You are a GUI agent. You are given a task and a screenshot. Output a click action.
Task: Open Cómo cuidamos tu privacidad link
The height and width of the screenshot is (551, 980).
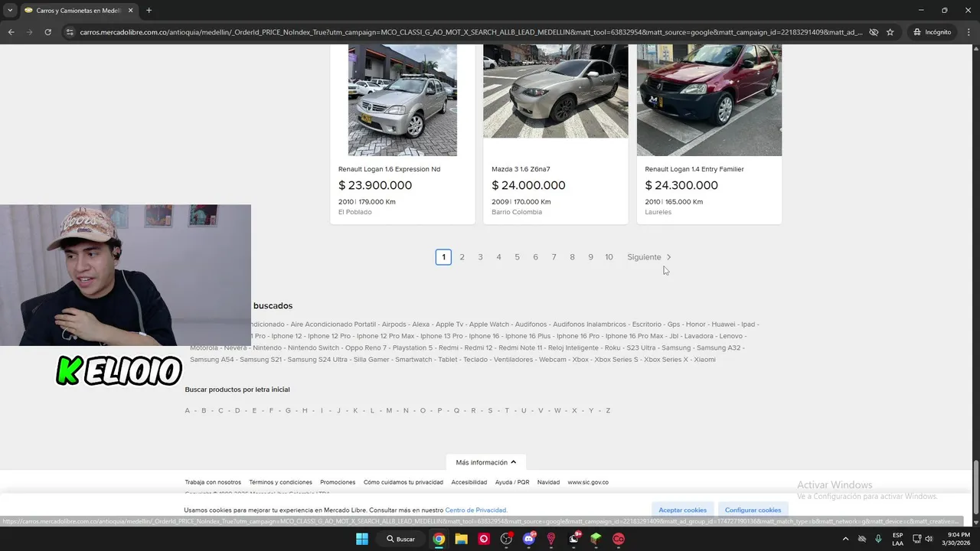pos(403,482)
